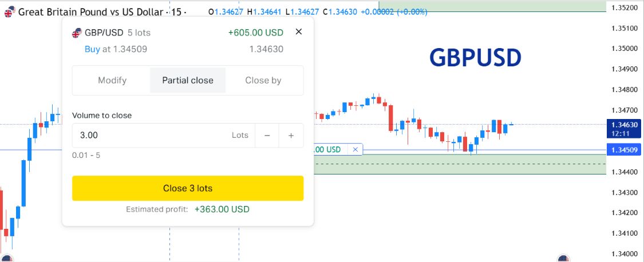Click the chart title flag icon
Screen dimensions: 644x262
[x=10, y=12]
